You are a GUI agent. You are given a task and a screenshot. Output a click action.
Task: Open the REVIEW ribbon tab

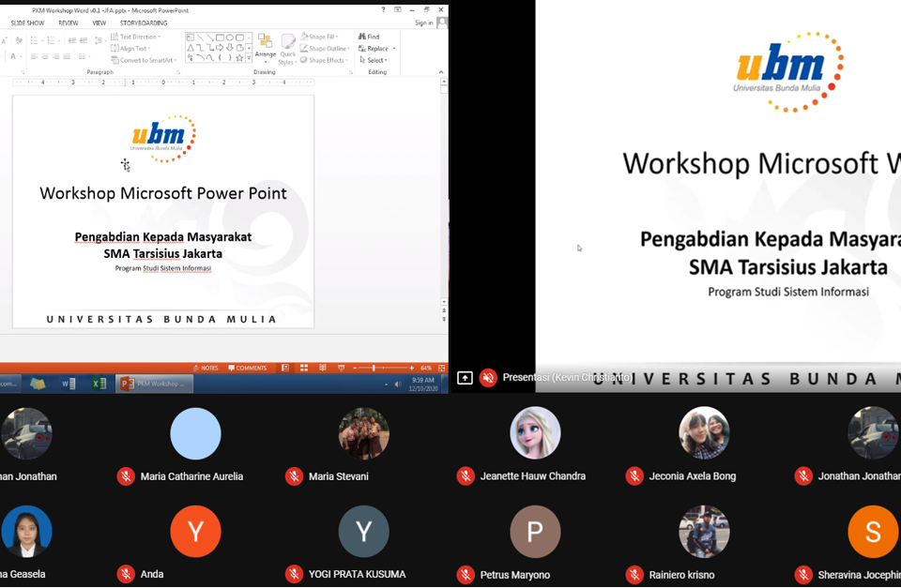click(x=69, y=23)
